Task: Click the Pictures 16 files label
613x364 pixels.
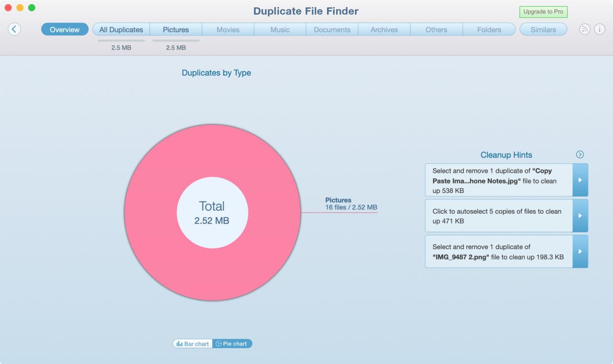Action: (351, 204)
